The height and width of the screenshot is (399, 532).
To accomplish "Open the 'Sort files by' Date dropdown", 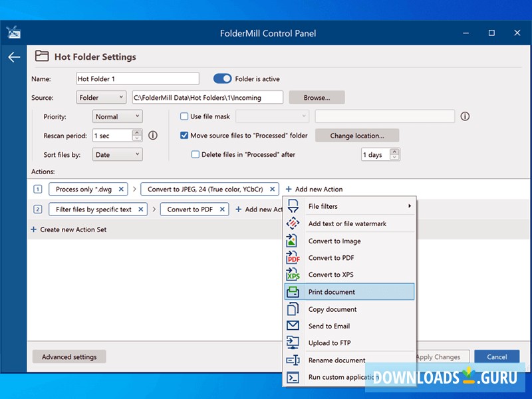I will (x=118, y=155).
